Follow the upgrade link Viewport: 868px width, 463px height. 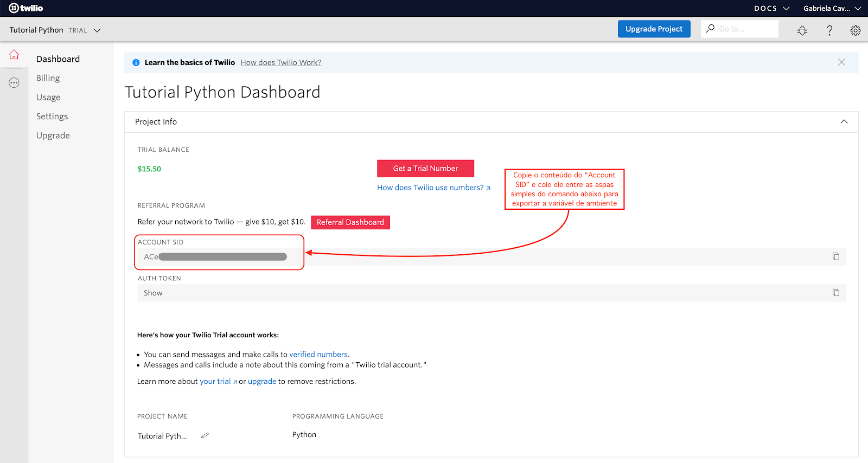[262, 381]
